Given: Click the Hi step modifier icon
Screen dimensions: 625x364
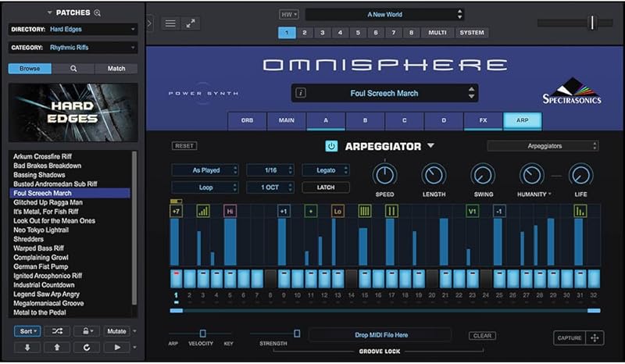Looking at the screenshot, I should click(x=230, y=212).
